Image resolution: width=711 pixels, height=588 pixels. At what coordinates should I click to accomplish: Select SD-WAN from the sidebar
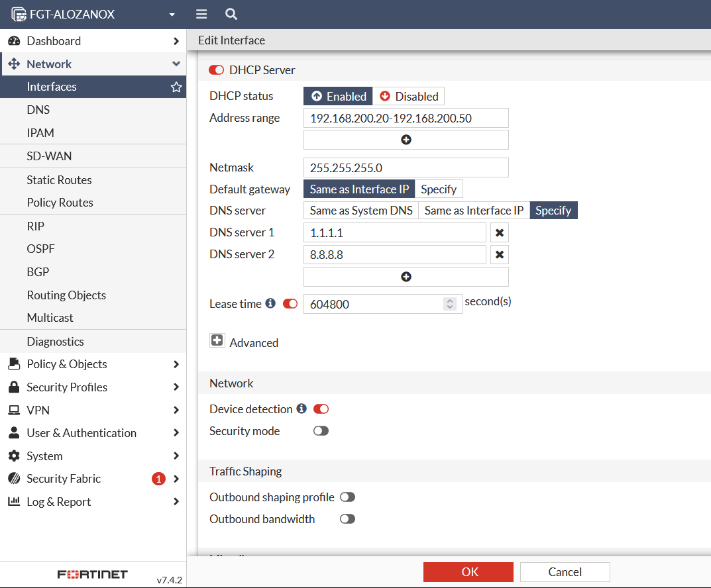click(49, 156)
